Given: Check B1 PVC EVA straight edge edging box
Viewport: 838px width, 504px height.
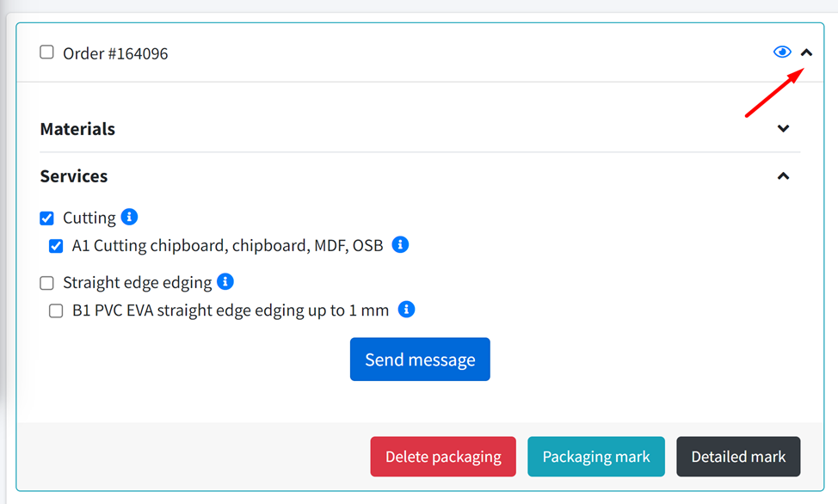Looking at the screenshot, I should pyautogui.click(x=56, y=310).
